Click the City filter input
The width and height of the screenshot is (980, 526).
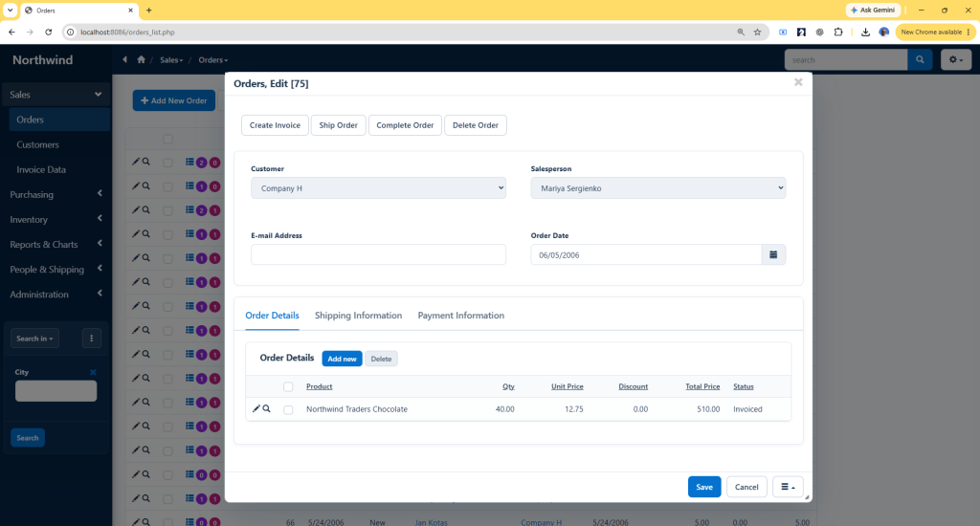pyautogui.click(x=56, y=391)
